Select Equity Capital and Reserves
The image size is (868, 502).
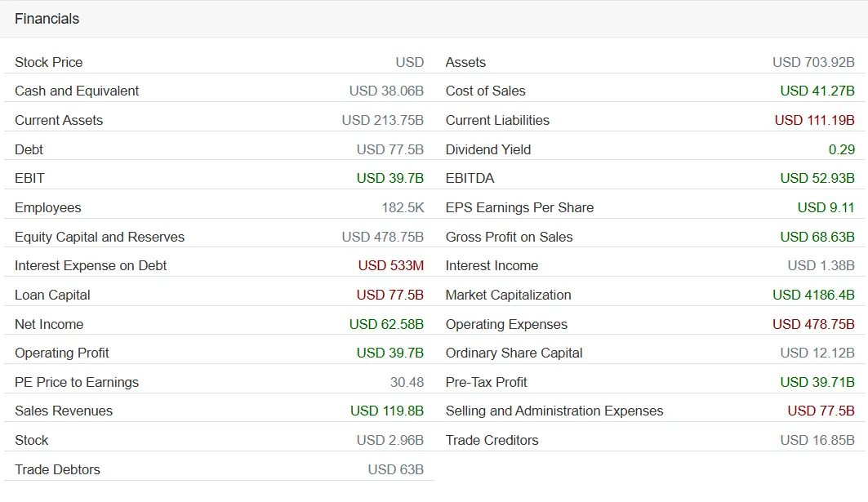100,237
